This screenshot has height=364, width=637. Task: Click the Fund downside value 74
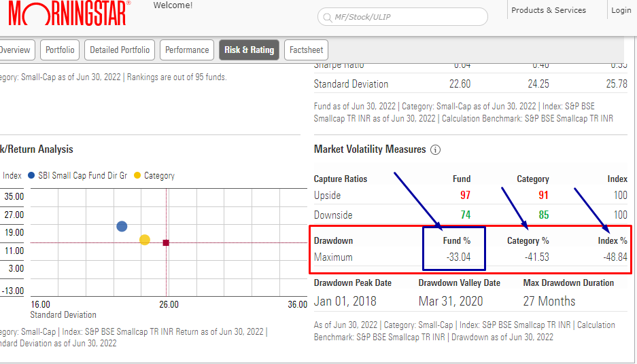pos(466,215)
